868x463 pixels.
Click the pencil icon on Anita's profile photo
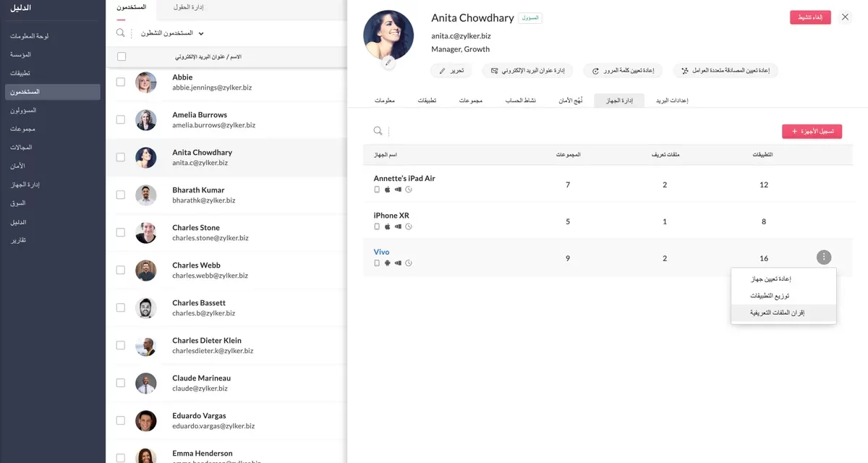(x=388, y=63)
